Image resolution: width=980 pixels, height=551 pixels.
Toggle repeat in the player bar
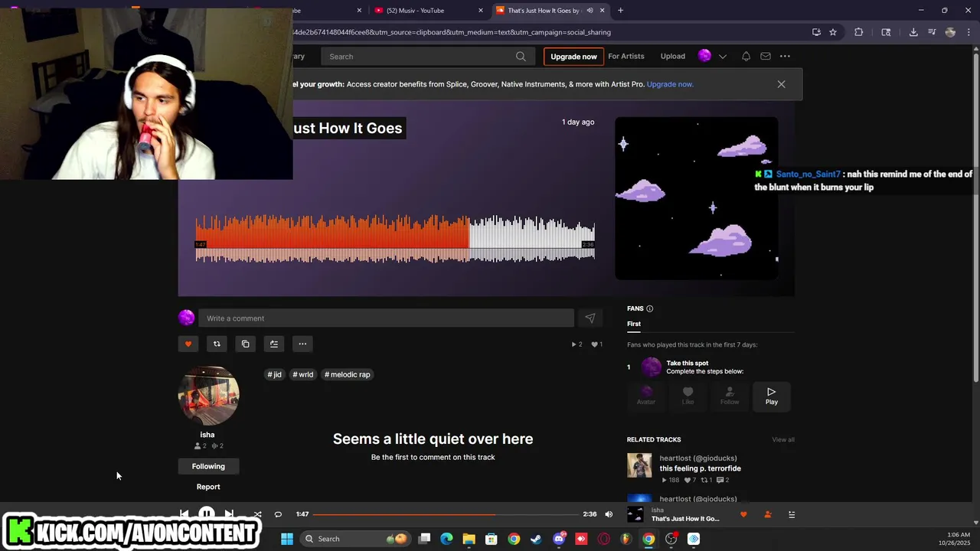[x=278, y=514]
